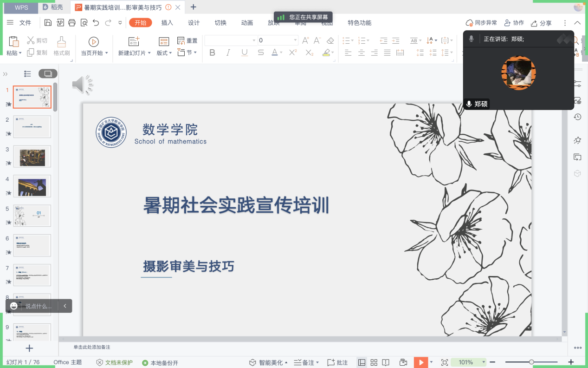
Task: Select slide 3 thumbnail in panel
Action: pos(32,157)
